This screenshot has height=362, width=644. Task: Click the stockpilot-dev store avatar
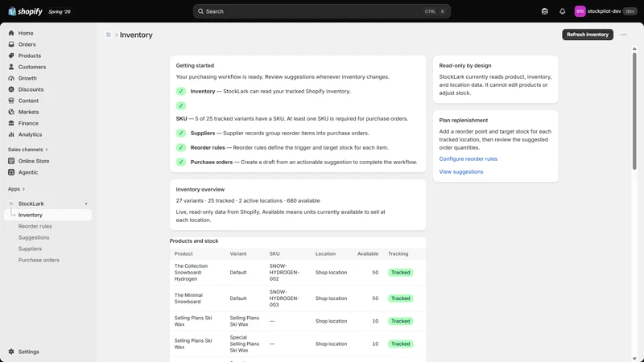[580, 11]
